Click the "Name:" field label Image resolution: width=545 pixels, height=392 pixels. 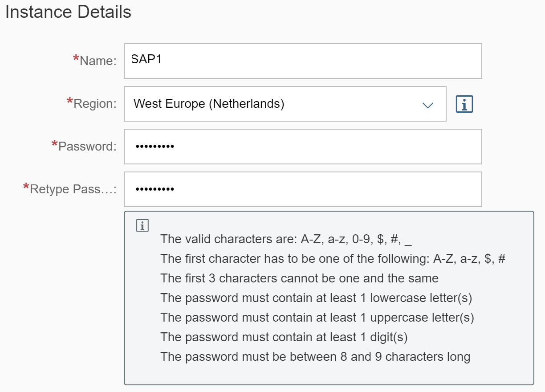tap(98, 61)
